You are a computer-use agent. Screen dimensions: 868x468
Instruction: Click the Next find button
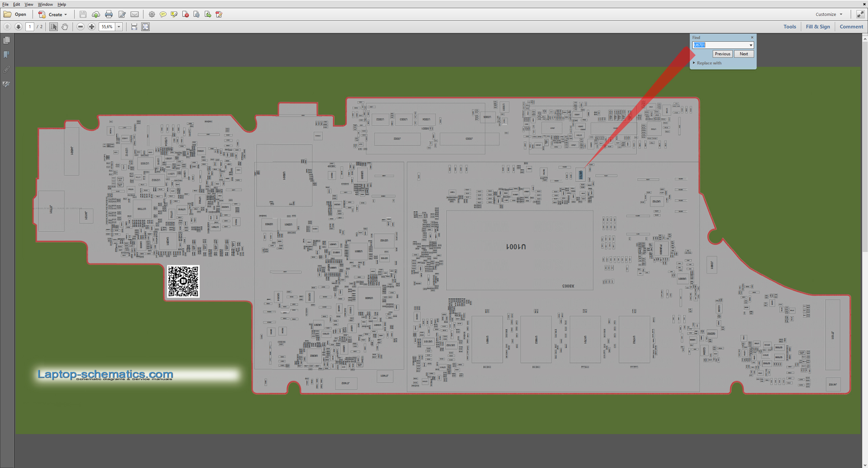[x=744, y=54]
